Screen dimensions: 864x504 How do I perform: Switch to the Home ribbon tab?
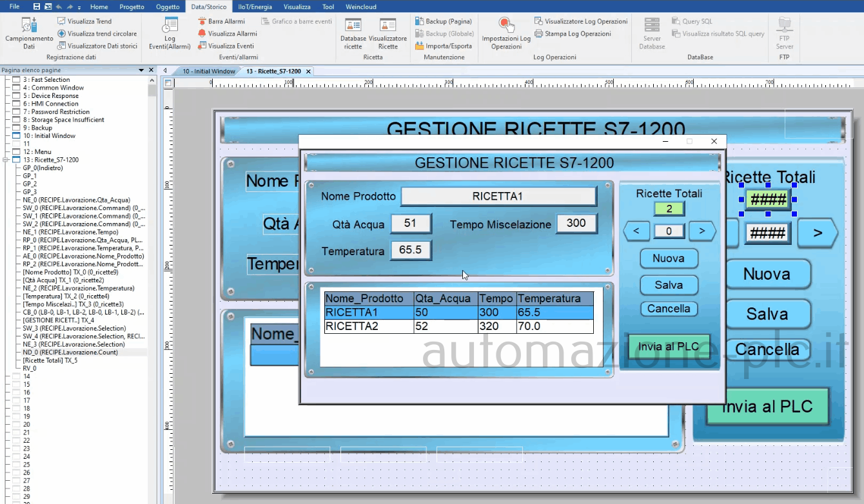click(x=99, y=6)
